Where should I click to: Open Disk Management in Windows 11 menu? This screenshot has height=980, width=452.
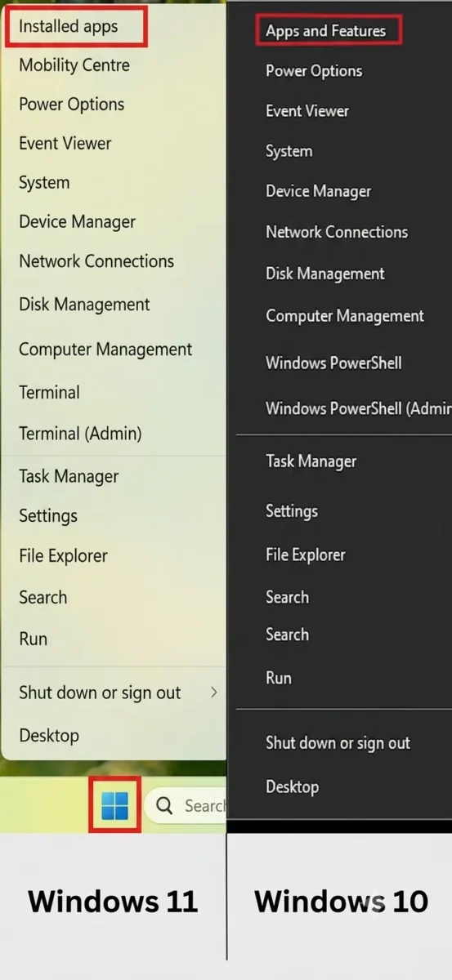(x=84, y=305)
